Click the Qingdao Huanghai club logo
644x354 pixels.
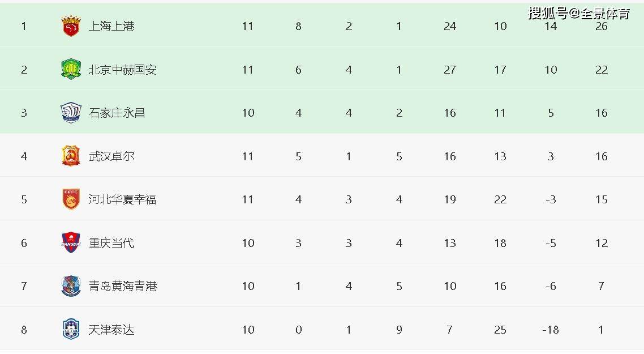click(x=71, y=286)
